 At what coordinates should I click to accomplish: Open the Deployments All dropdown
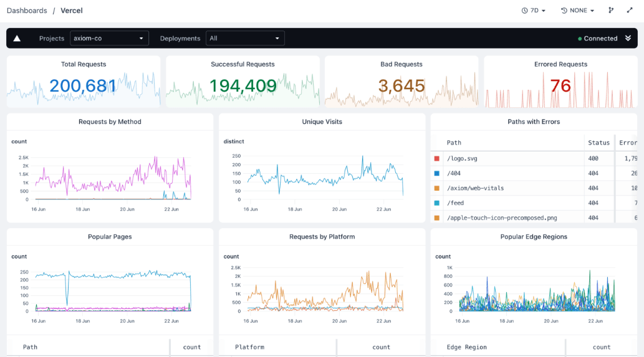[x=245, y=39]
